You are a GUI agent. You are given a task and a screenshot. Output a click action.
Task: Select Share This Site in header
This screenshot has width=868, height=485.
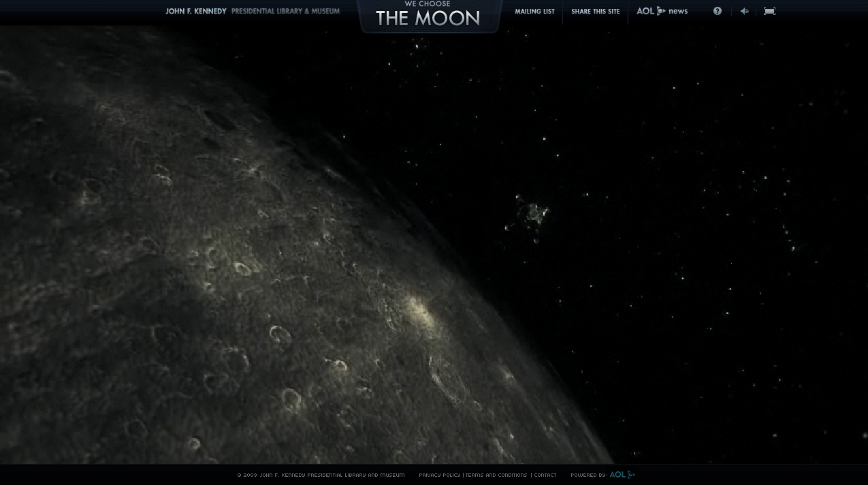click(595, 12)
